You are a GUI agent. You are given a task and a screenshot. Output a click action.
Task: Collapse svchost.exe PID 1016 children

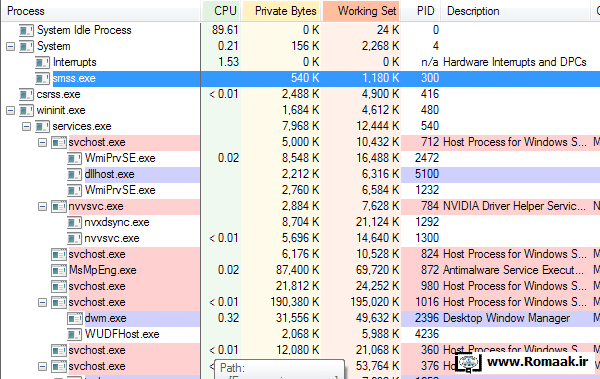[42, 303]
